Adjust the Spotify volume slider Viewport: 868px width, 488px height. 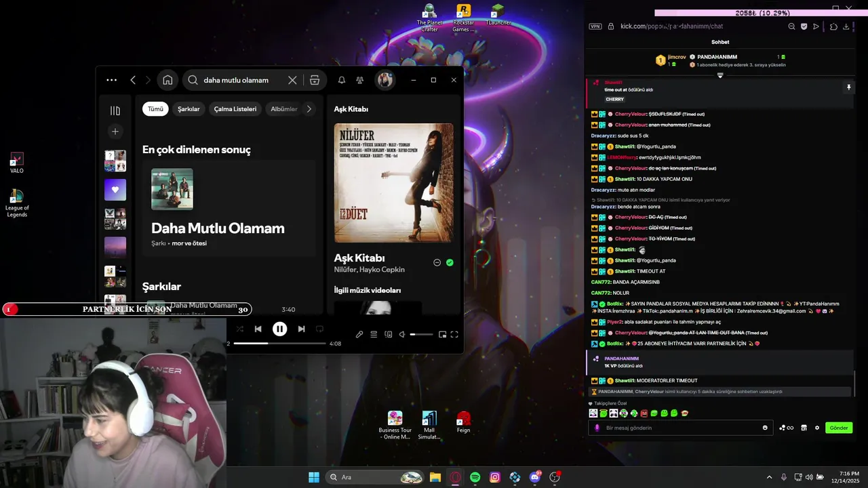[421, 334]
